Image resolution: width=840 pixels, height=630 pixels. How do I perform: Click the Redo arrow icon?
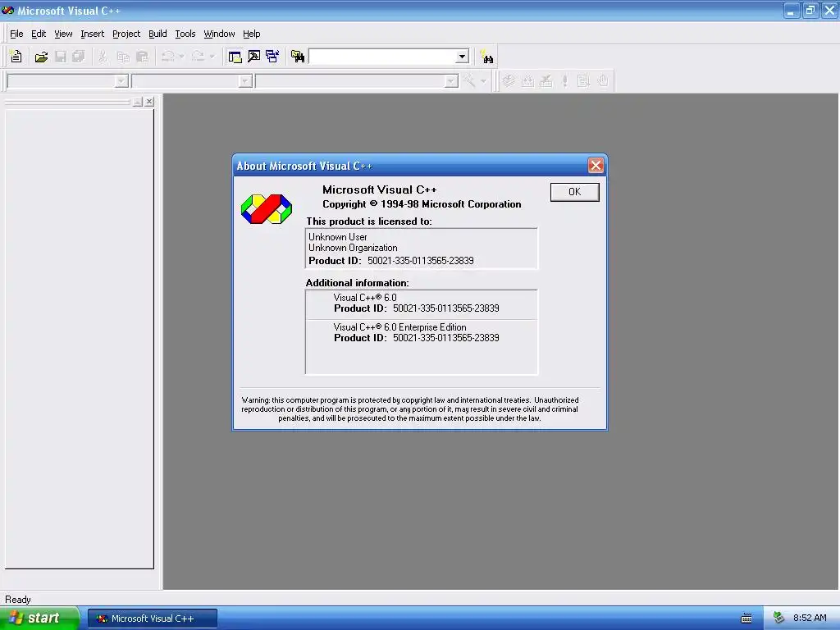[198, 57]
